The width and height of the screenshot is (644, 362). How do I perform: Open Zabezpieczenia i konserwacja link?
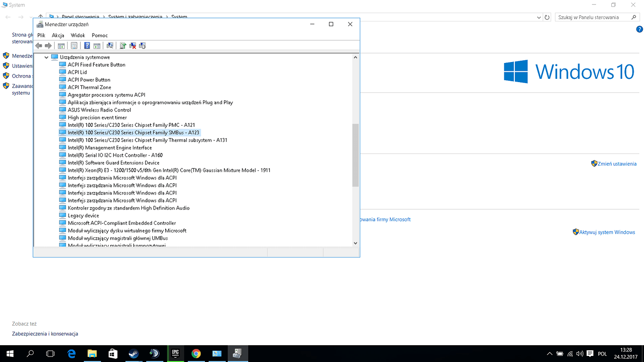point(45,334)
